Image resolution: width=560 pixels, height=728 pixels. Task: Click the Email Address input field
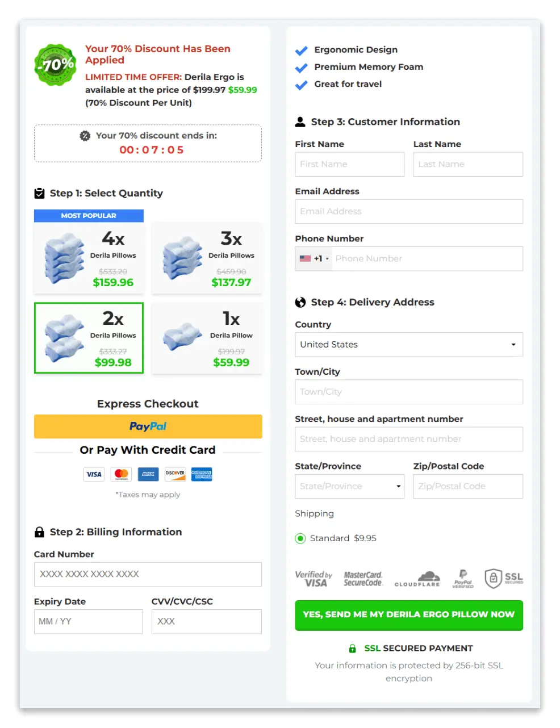(408, 211)
